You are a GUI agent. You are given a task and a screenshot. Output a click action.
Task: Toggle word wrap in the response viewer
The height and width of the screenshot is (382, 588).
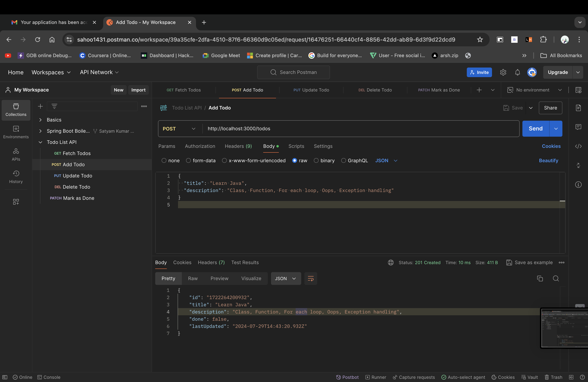click(311, 279)
